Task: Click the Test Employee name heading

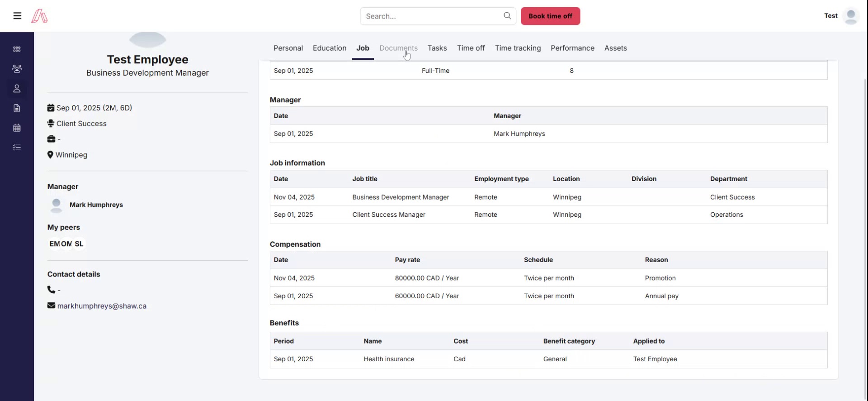Action: (147, 59)
